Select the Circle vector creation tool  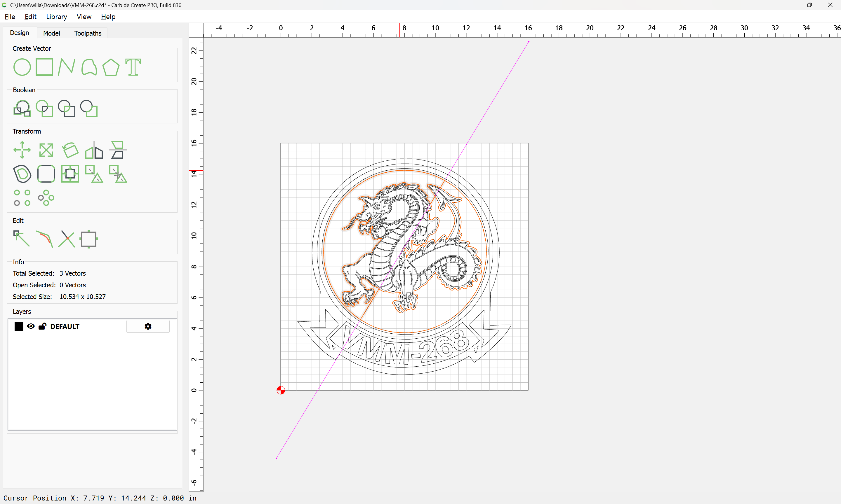coord(22,67)
